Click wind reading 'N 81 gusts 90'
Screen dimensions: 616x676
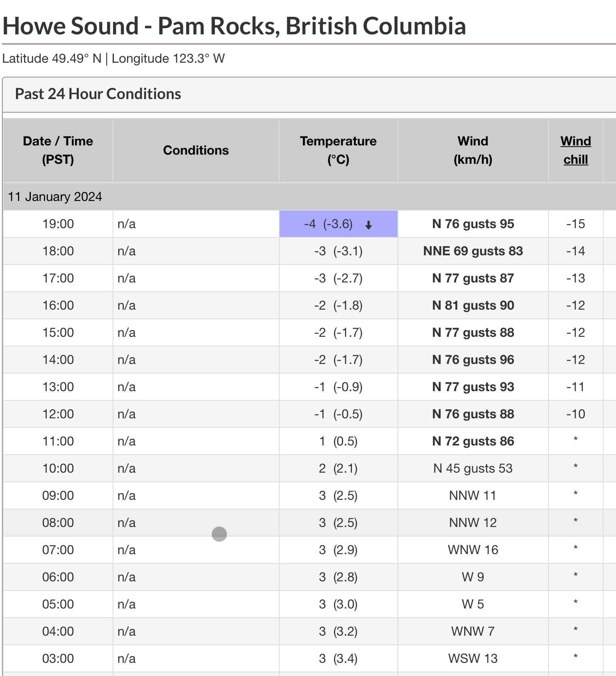(x=473, y=305)
